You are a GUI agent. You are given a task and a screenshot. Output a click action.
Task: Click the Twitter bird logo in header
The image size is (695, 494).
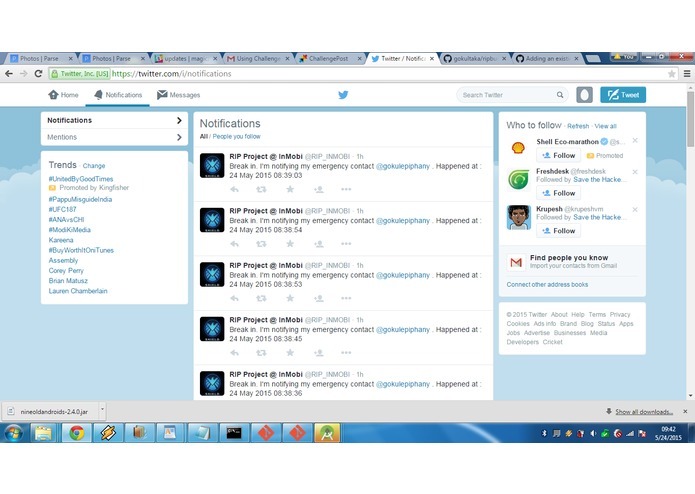coord(343,95)
